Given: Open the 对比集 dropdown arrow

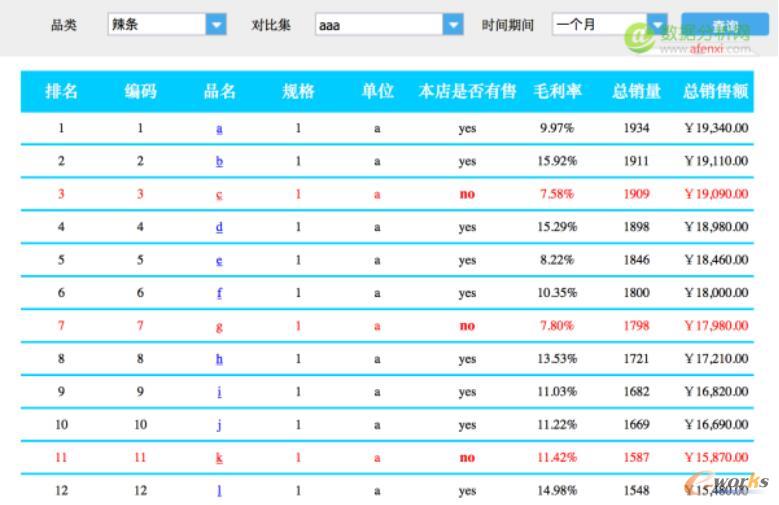Looking at the screenshot, I should tap(453, 24).
